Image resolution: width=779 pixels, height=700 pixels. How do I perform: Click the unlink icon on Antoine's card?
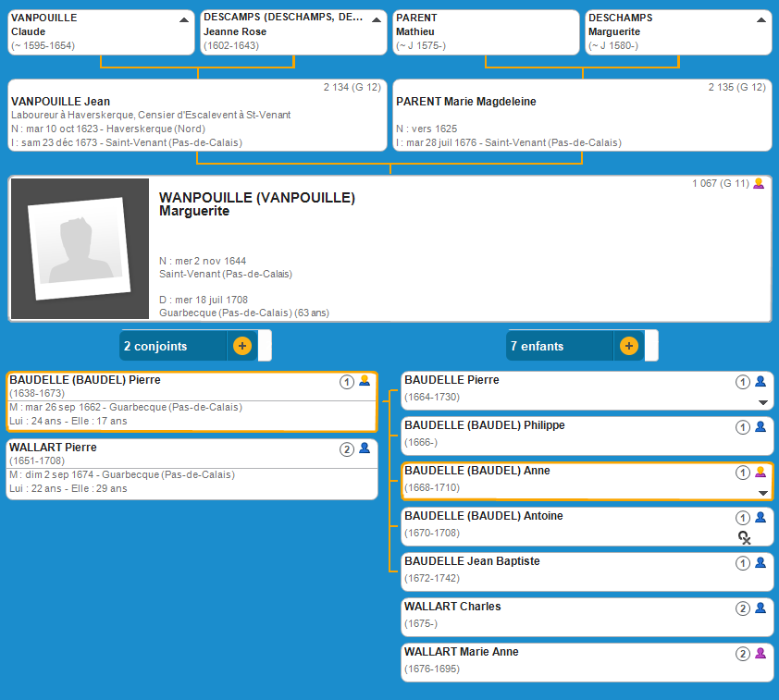[744, 537]
